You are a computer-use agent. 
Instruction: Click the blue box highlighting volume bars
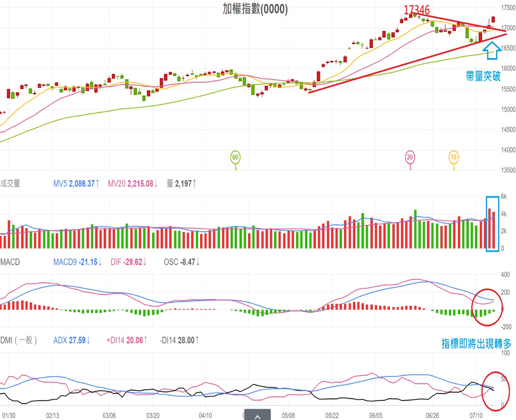coord(492,224)
